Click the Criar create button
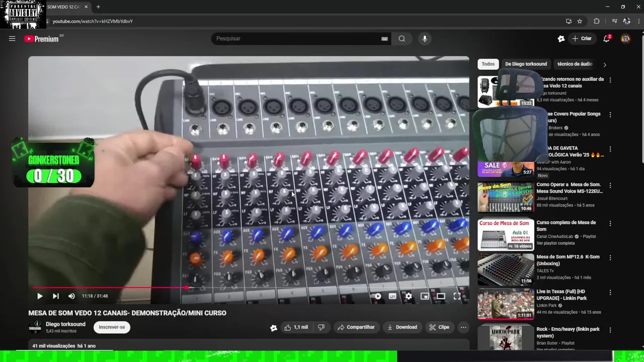 point(582,39)
